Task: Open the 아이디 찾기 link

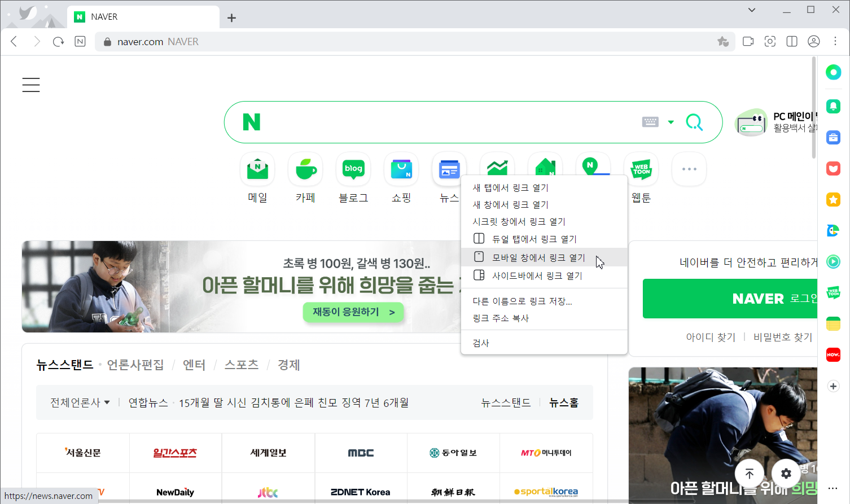Action: [x=711, y=337]
